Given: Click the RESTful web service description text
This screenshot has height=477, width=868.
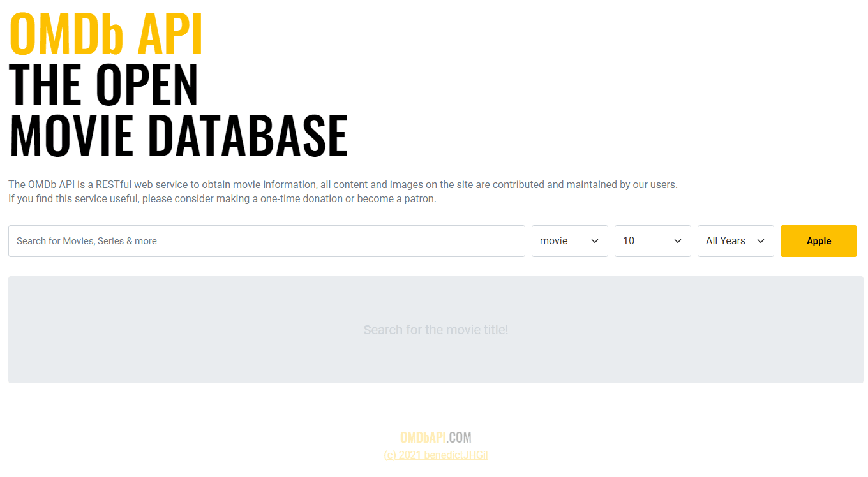Looking at the screenshot, I should 343,184.
